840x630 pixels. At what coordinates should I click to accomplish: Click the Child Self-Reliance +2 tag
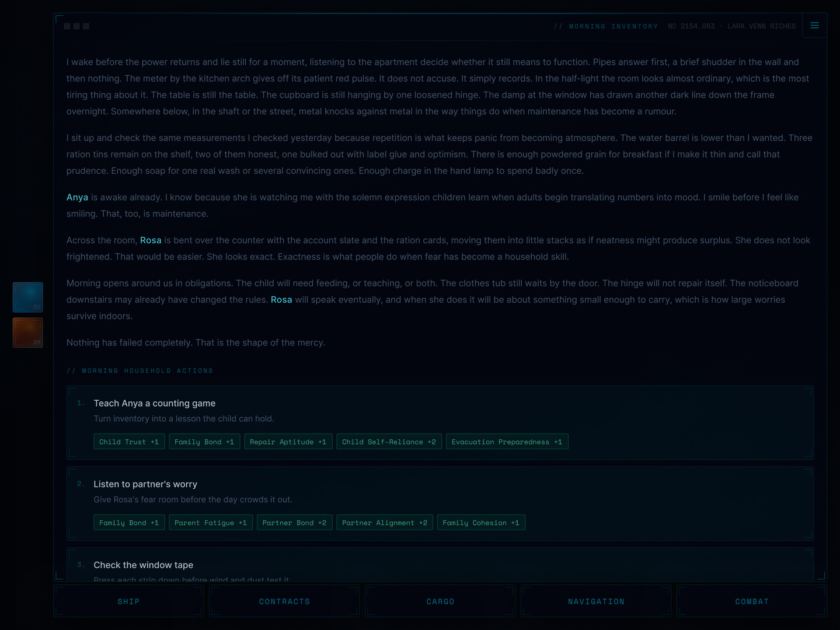click(x=389, y=442)
